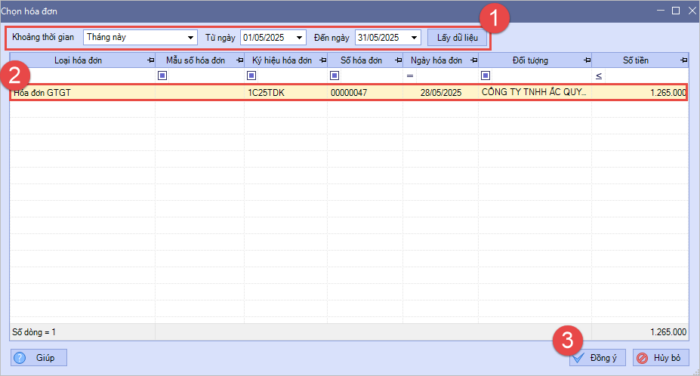The height and width of the screenshot is (376, 700).
Task: Open filter operator for Mẫu số hóa đơn
Action: 162,75
